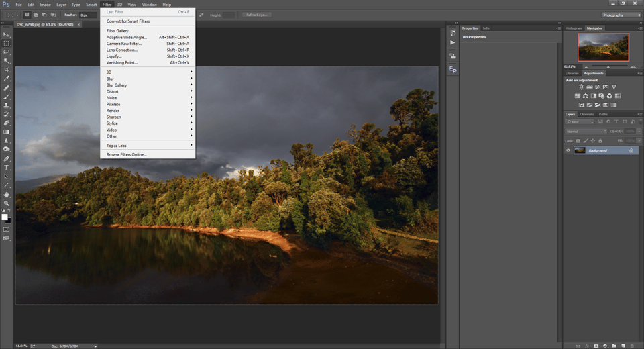Select the Eraser tool
Image resolution: width=644 pixels, height=349 pixels.
6,123
